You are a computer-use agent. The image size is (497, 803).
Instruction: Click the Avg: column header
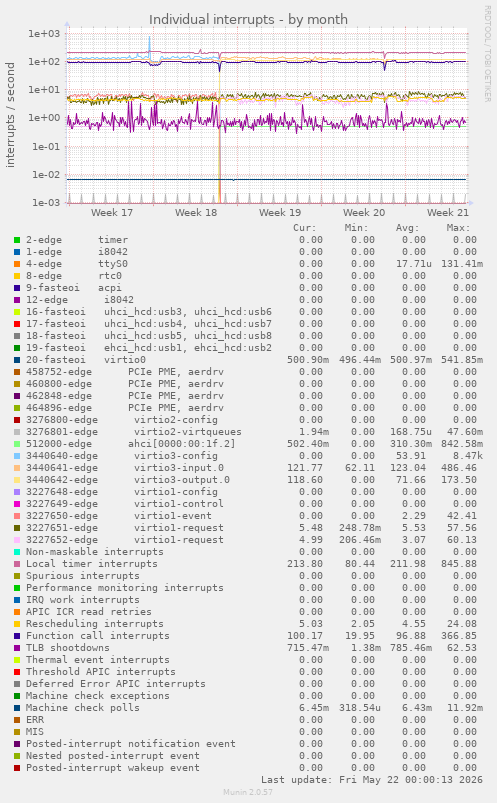click(x=407, y=228)
